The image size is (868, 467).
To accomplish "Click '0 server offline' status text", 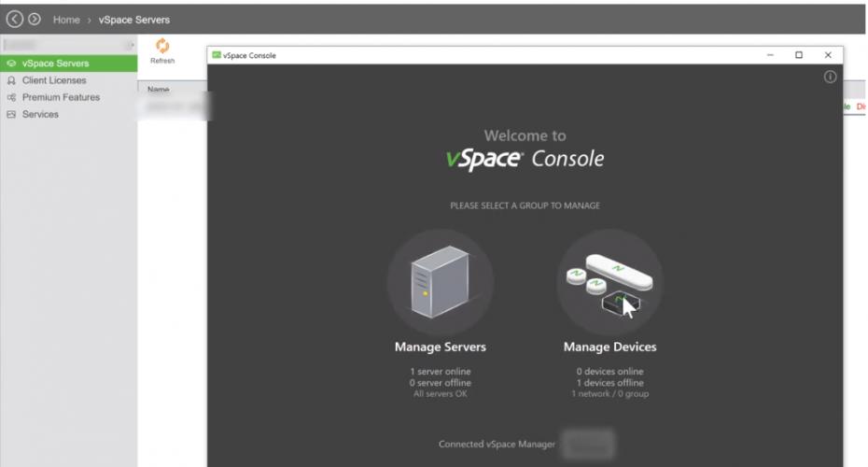I will 441,383.
